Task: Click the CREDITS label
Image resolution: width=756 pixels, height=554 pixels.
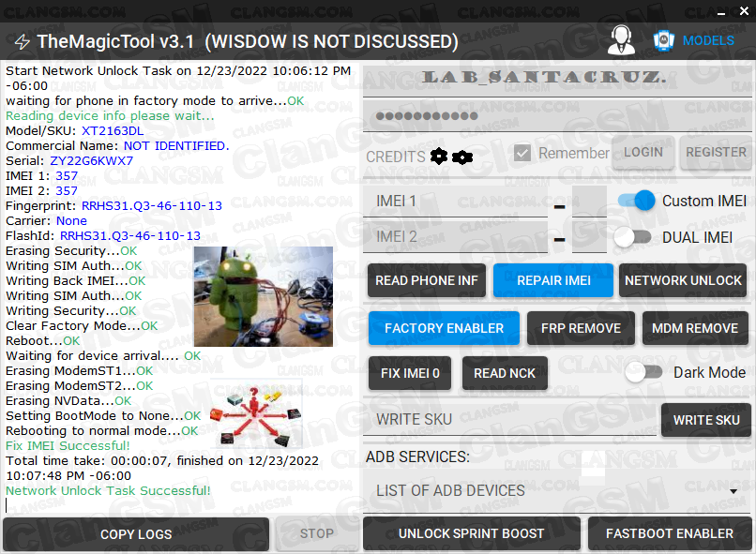Action: [x=396, y=157]
